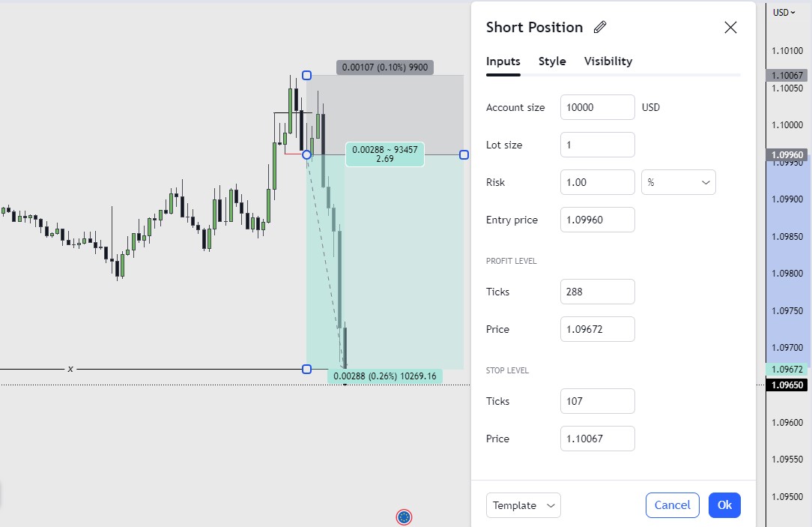Click the Profit Level Ticks field
The width and height of the screenshot is (812, 527).
[597, 292]
